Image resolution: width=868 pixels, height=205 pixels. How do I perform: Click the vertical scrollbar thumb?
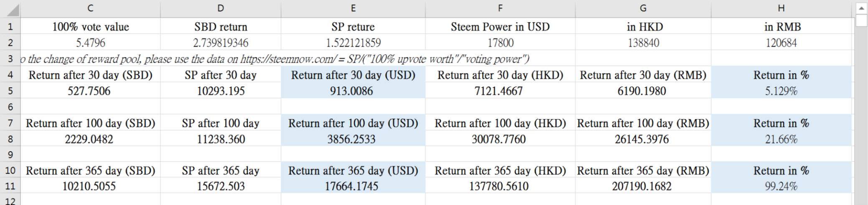click(x=861, y=20)
